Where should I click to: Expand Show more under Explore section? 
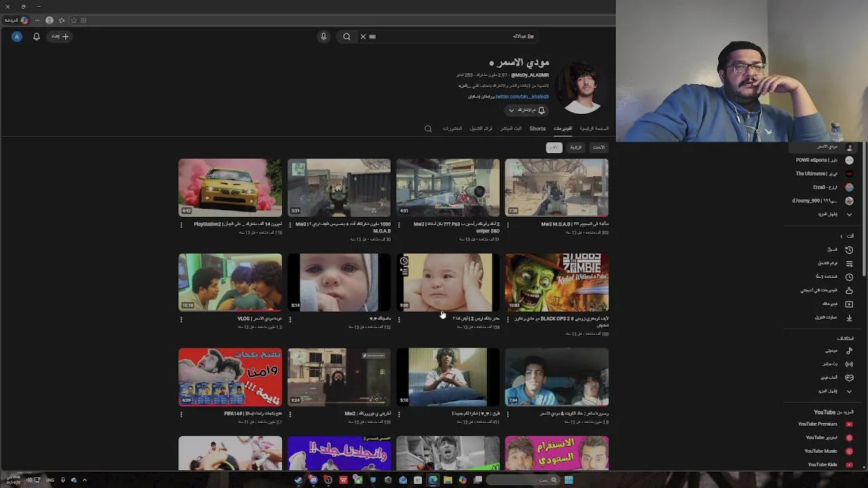point(834,391)
